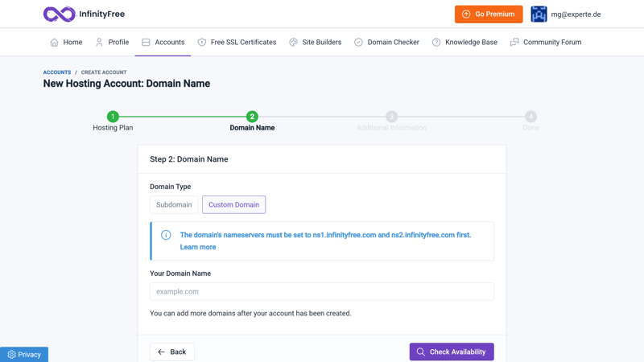
Task: Open the Privacy settings button
Action: (24, 354)
